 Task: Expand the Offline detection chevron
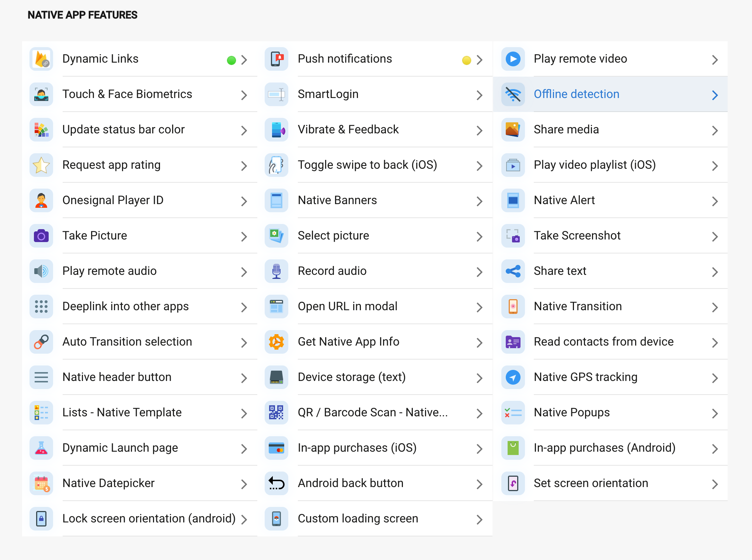tap(715, 95)
